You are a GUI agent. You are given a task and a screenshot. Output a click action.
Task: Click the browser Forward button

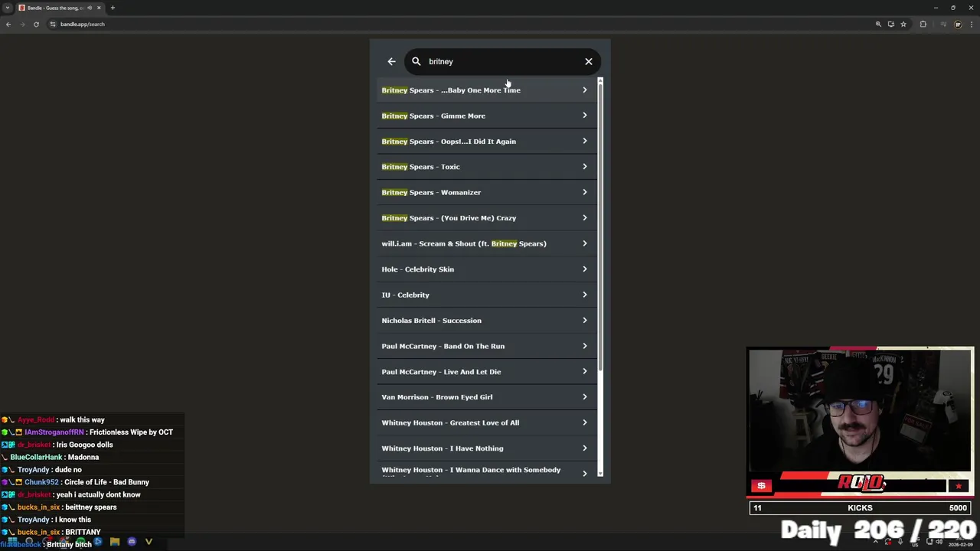point(22,24)
